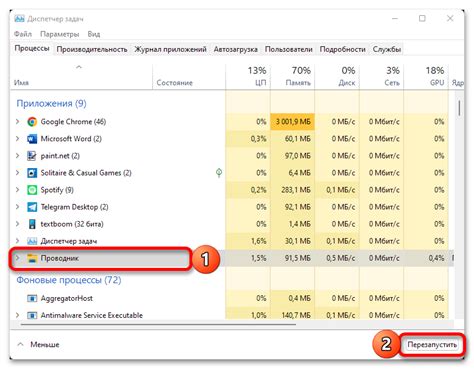Viewport: 474px width, 369px height.
Task: Sort by the ЦП column header
Action: pyautogui.click(x=248, y=77)
